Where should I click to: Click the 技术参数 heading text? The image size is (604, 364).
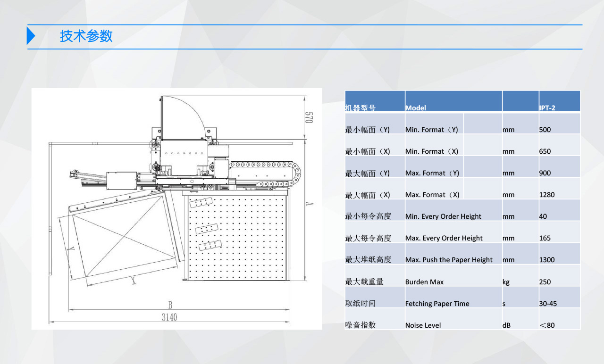point(86,36)
